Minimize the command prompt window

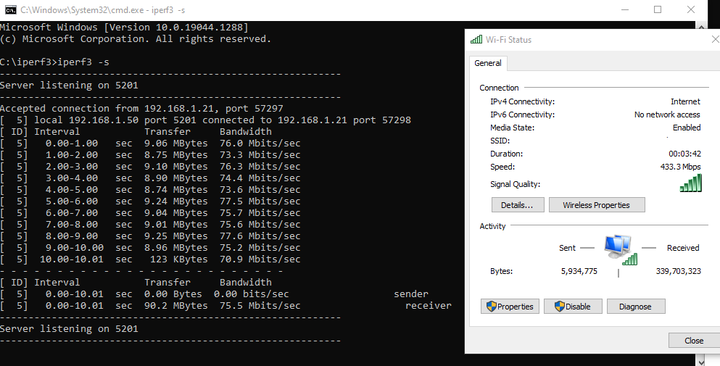tap(625, 10)
